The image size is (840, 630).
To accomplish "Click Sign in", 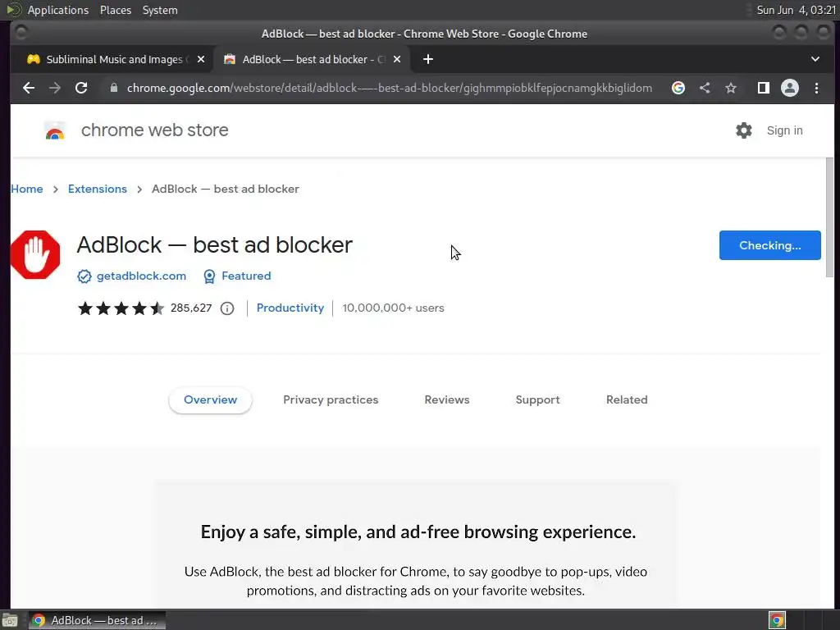I will (x=784, y=130).
